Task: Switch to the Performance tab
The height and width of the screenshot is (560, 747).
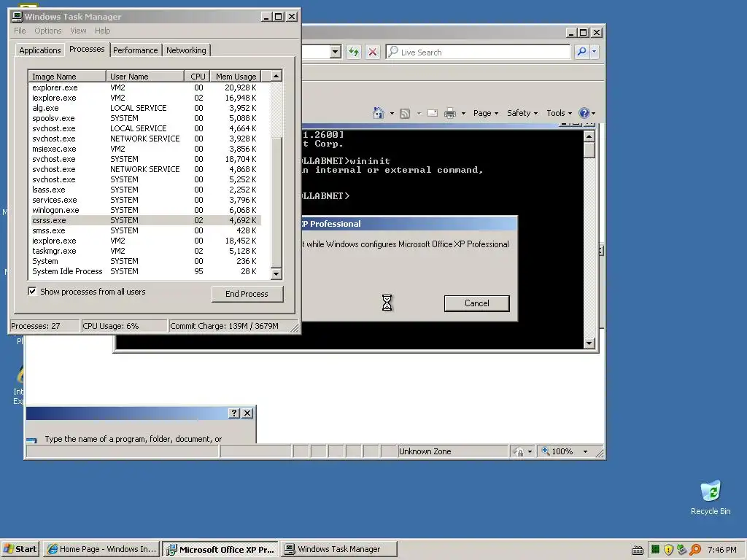Action: point(135,50)
